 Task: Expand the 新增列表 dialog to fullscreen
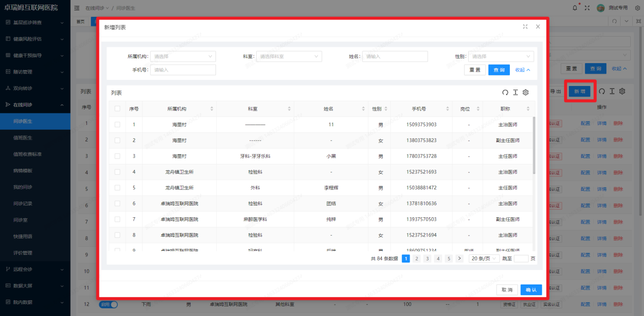526,27
